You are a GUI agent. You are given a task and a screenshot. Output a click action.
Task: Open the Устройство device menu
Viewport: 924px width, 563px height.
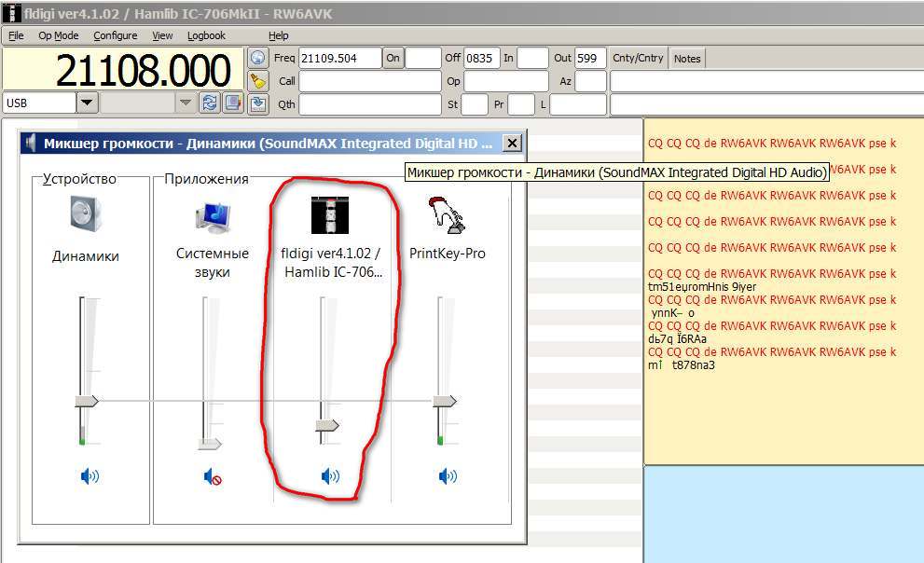pos(79,179)
